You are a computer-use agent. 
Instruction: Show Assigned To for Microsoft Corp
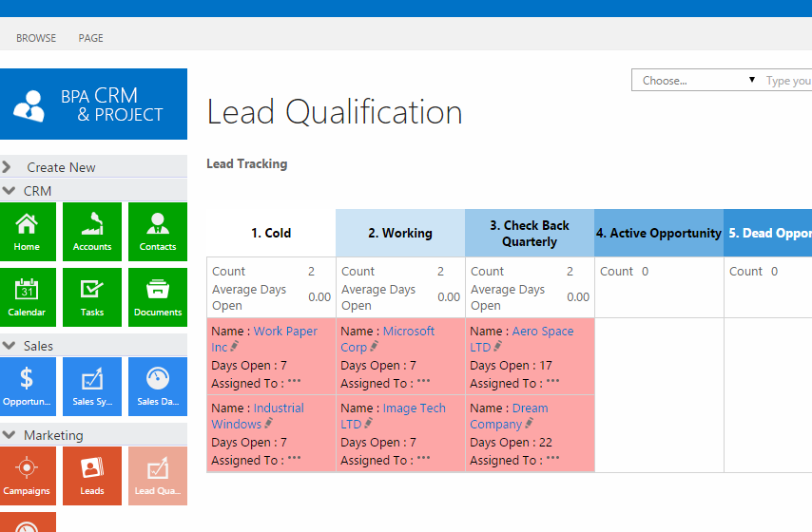pyautogui.click(x=424, y=381)
